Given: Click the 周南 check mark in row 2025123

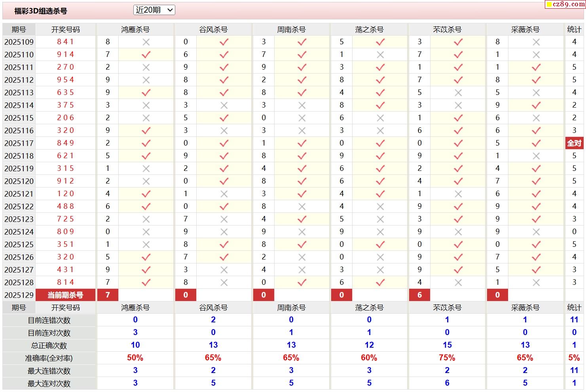Looking at the screenshot, I should click(x=302, y=219).
